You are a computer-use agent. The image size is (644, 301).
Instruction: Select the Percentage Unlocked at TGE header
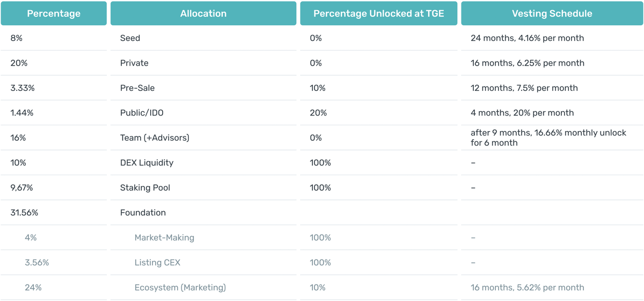(x=378, y=13)
